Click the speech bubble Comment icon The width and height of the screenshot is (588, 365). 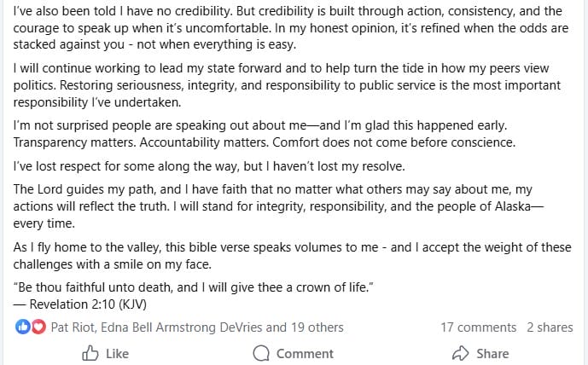click(x=262, y=353)
